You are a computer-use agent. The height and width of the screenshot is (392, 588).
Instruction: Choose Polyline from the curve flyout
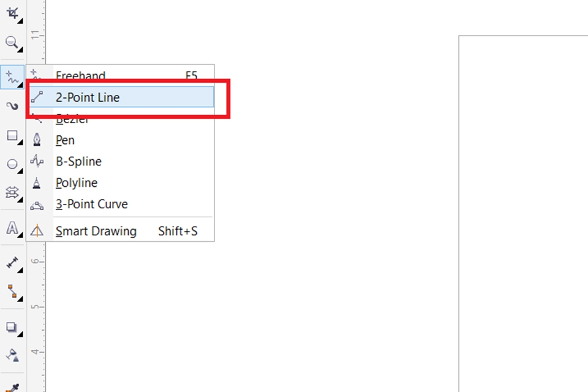[x=77, y=183]
